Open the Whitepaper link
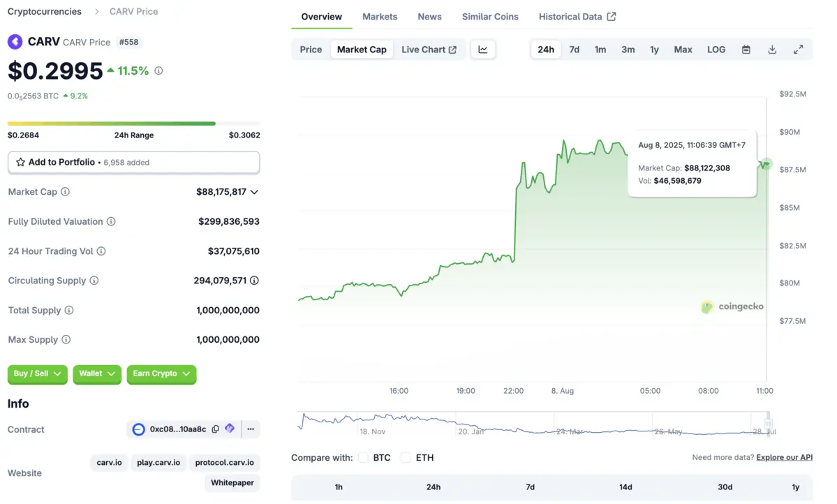Image resolution: width=837 pixels, height=504 pixels. (x=232, y=483)
